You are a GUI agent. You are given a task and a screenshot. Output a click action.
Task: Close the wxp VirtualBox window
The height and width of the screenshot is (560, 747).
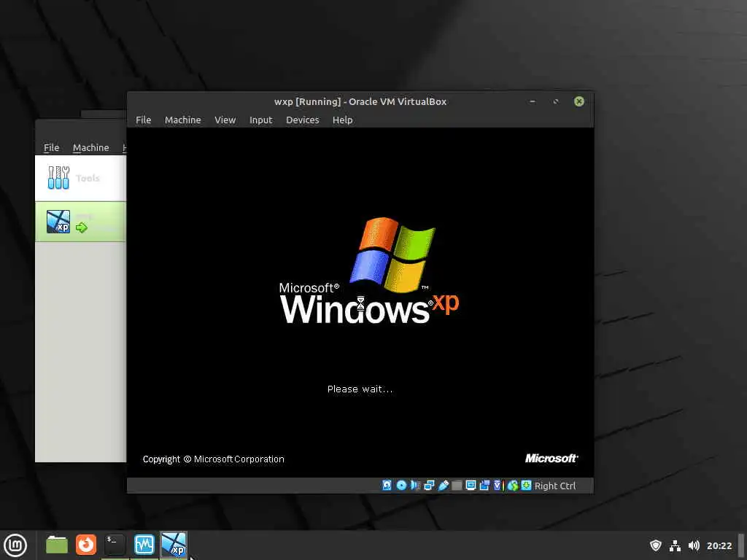click(578, 101)
